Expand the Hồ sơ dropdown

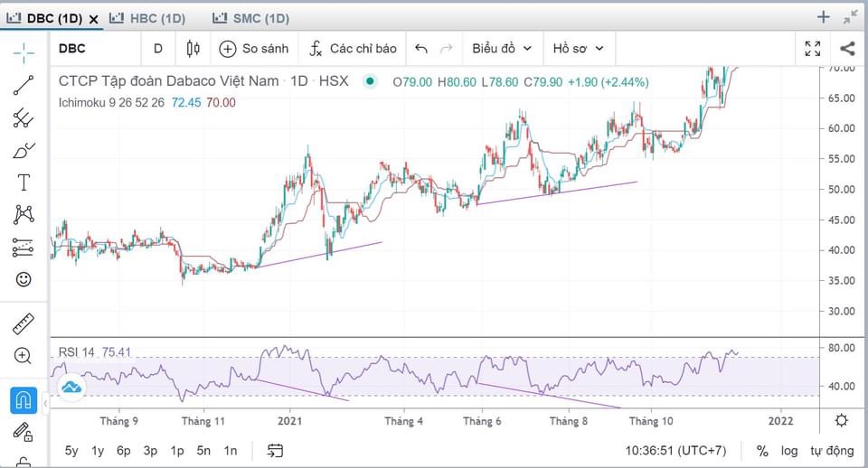click(578, 49)
